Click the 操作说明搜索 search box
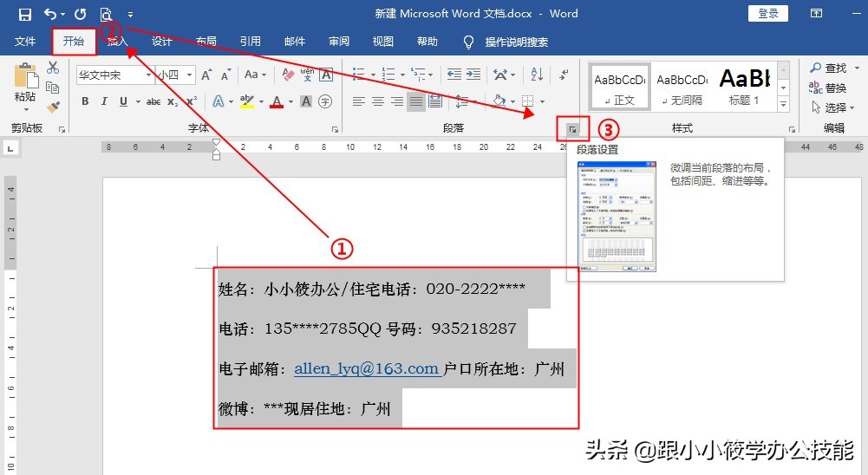Image resolution: width=868 pixels, height=475 pixels. [517, 42]
